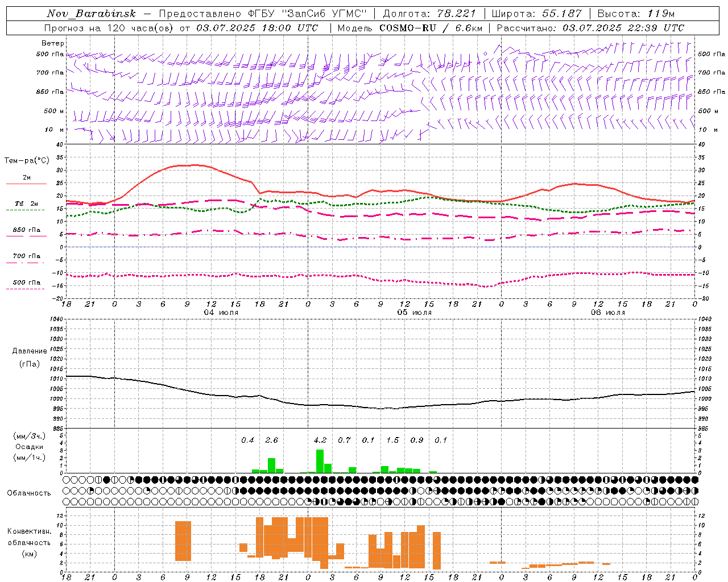This screenshot has height=582, width=728.
Task: Click the elevation label Высота: 119м
Action: [x=636, y=14]
